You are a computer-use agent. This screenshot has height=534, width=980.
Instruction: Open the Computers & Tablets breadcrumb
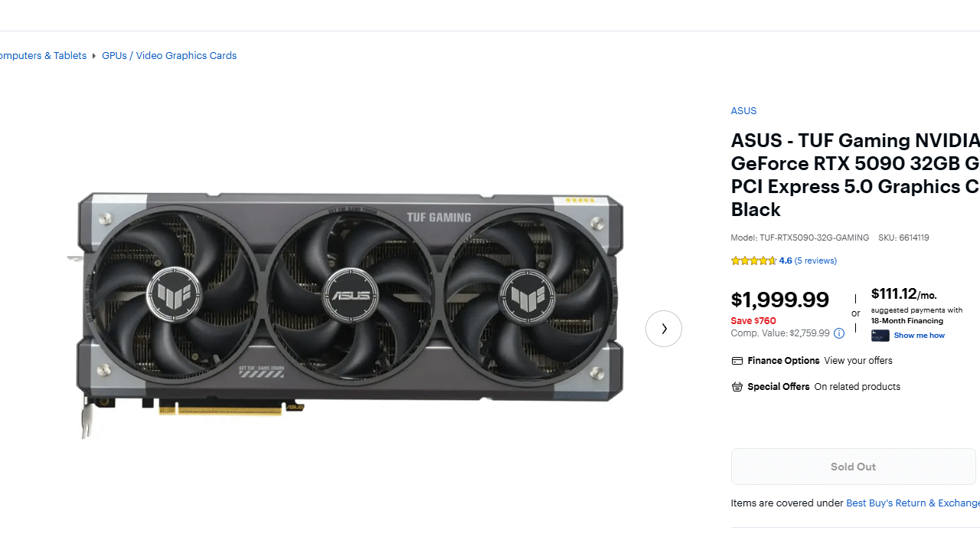(x=42, y=56)
